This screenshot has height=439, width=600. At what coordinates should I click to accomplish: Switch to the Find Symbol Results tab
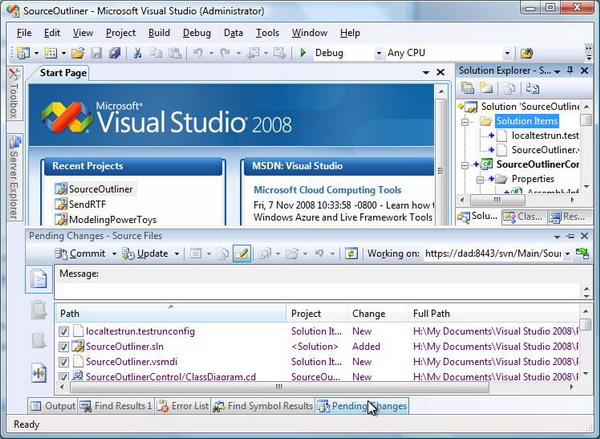point(262,406)
